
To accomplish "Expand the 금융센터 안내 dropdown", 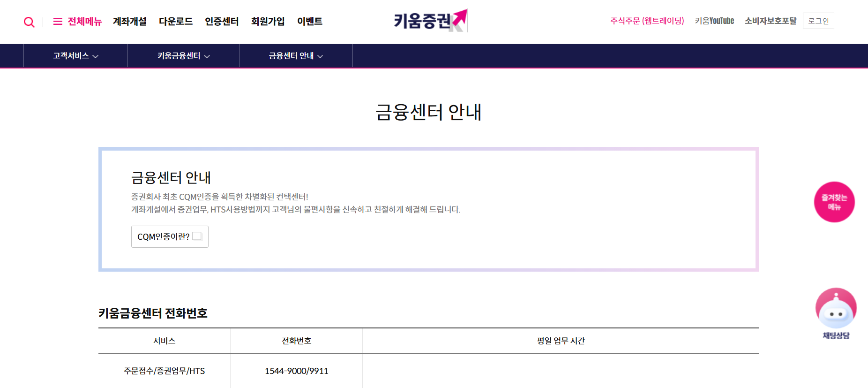I will pyautogui.click(x=296, y=56).
